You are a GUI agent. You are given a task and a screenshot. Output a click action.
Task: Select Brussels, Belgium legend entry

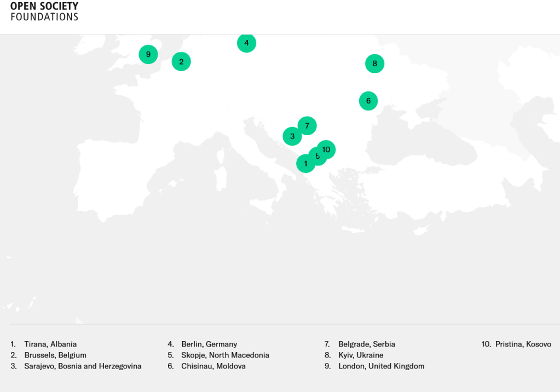[x=55, y=355]
